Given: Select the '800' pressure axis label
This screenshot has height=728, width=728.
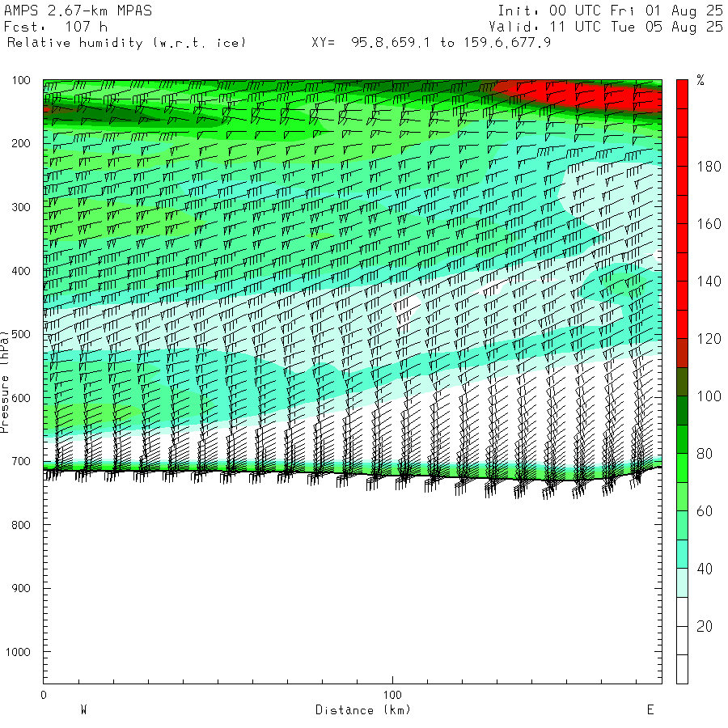Looking at the screenshot, I should tap(21, 525).
